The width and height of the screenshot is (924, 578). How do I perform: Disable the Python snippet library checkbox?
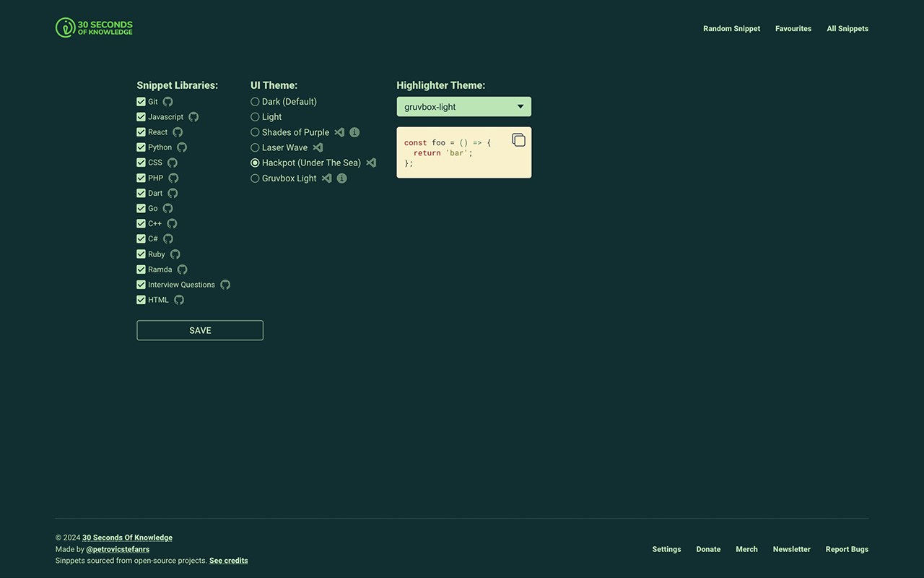[x=141, y=147]
